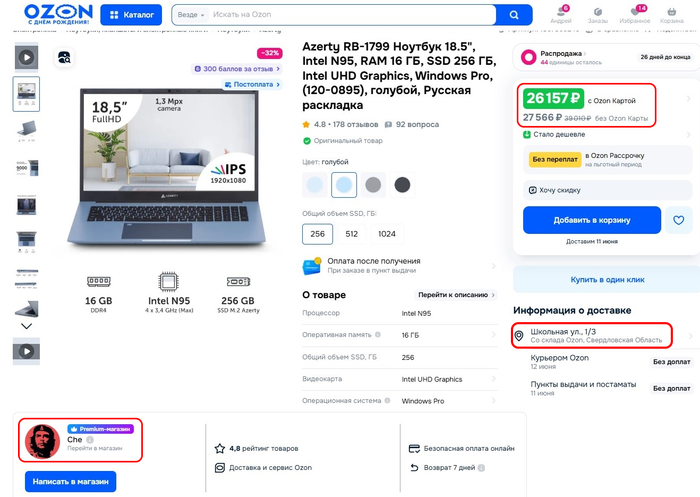Viewport: 700px width, 497px height.
Task: Open Che store avatar
Action: pyautogui.click(x=42, y=442)
